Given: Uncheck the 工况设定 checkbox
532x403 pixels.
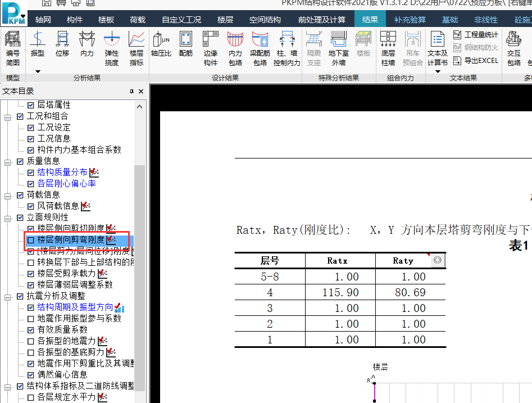Looking at the screenshot, I should 30,128.
